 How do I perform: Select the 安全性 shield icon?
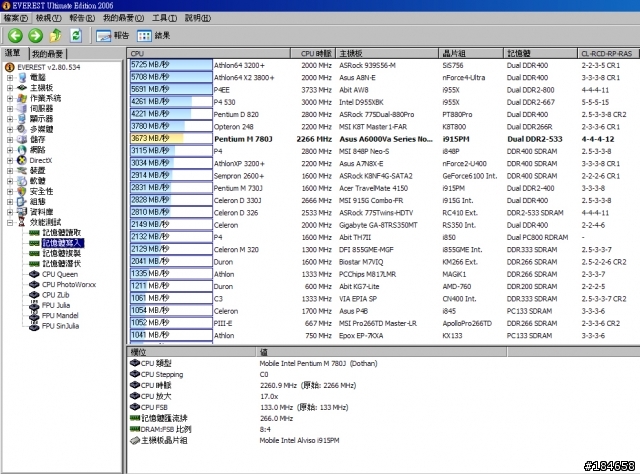click(x=22, y=191)
